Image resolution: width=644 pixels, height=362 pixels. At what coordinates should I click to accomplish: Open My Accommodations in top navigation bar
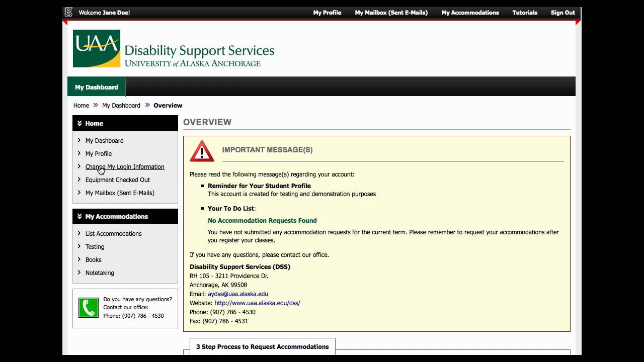point(470,13)
